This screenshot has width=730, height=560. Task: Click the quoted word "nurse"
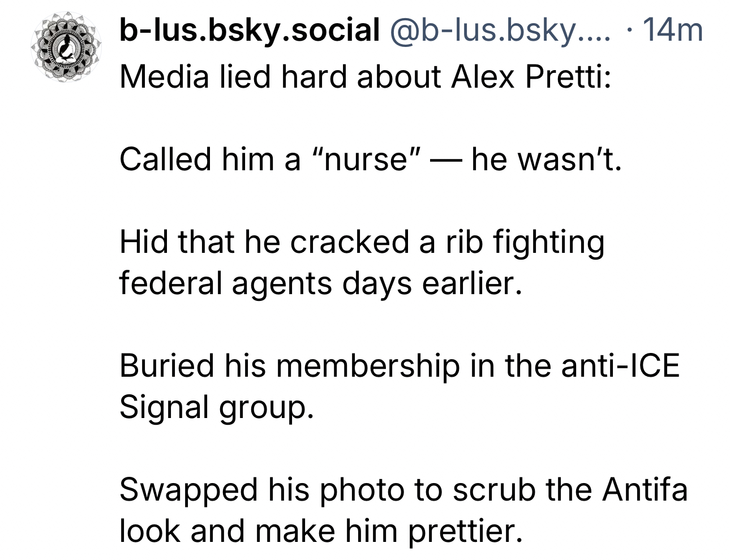click(367, 160)
